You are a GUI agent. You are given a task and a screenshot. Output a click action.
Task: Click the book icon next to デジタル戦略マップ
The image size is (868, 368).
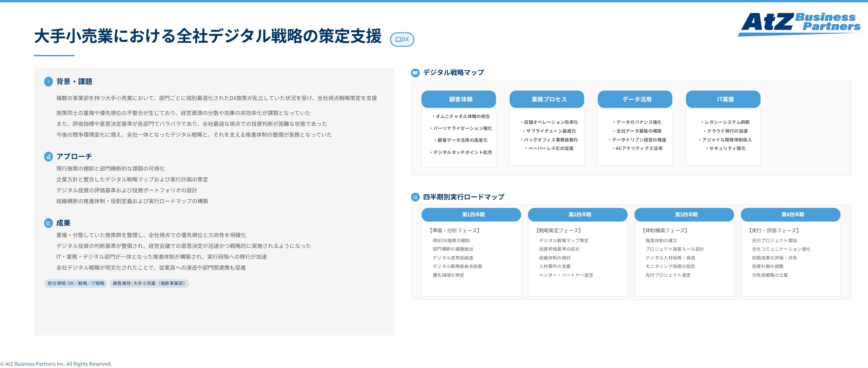pyautogui.click(x=415, y=72)
